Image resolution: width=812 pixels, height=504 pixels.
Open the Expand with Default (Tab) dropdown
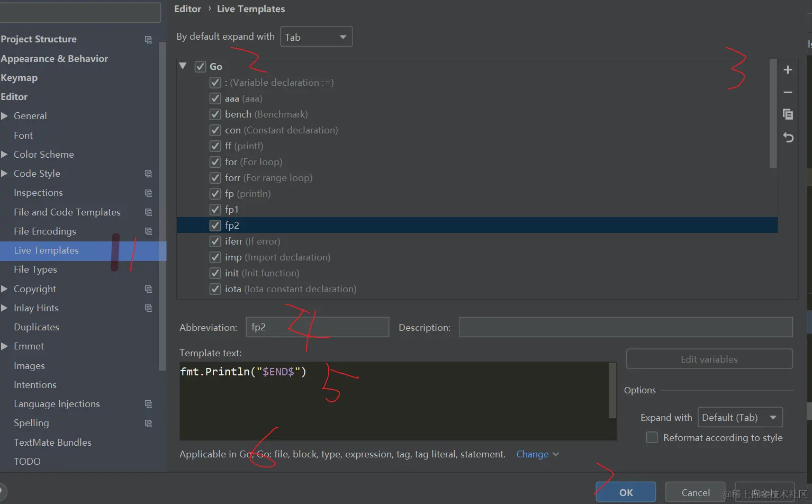740,417
